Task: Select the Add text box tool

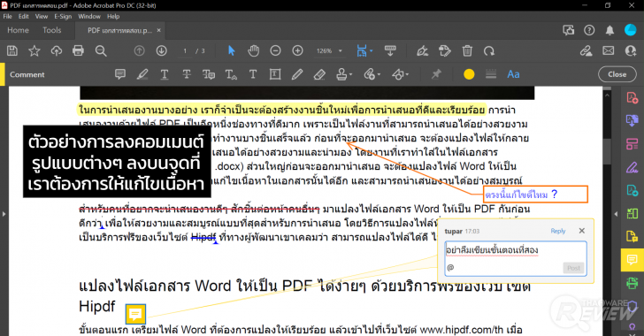Action: [x=275, y=74]
